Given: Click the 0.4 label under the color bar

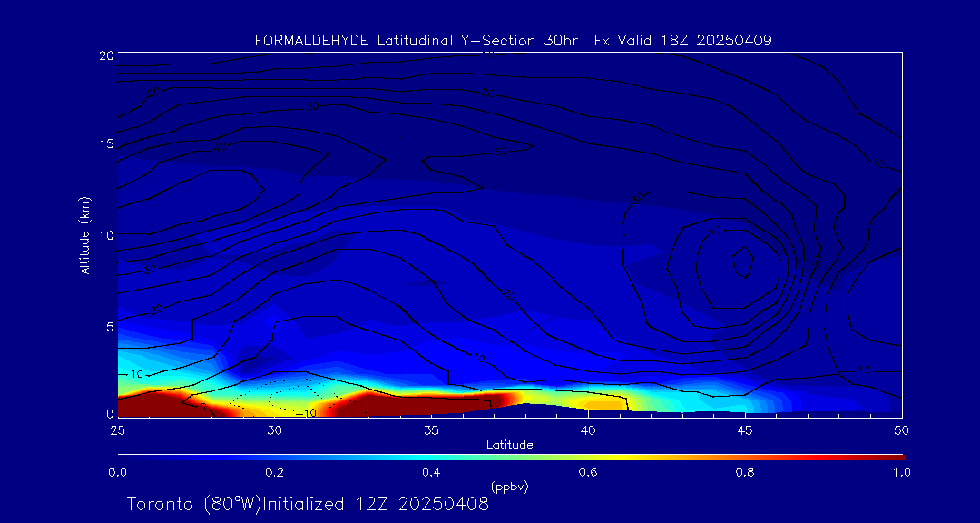Looking at the screenshot, I should pos(431,472).
